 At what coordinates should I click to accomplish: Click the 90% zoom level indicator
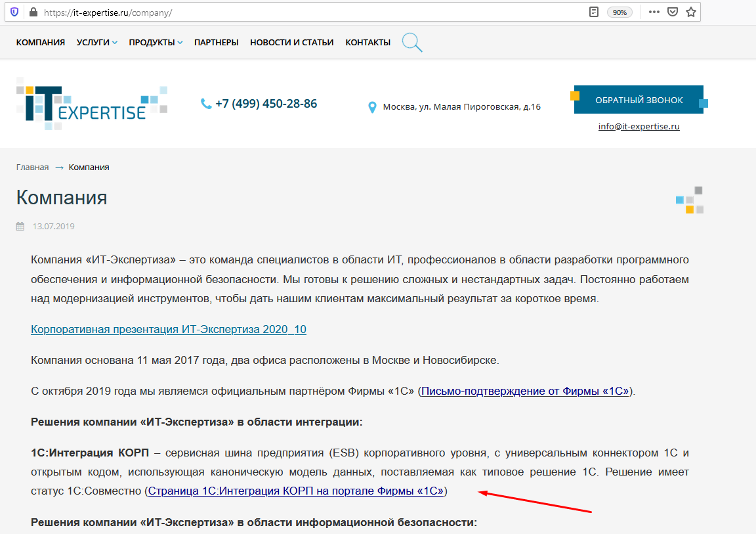point(619,12)
